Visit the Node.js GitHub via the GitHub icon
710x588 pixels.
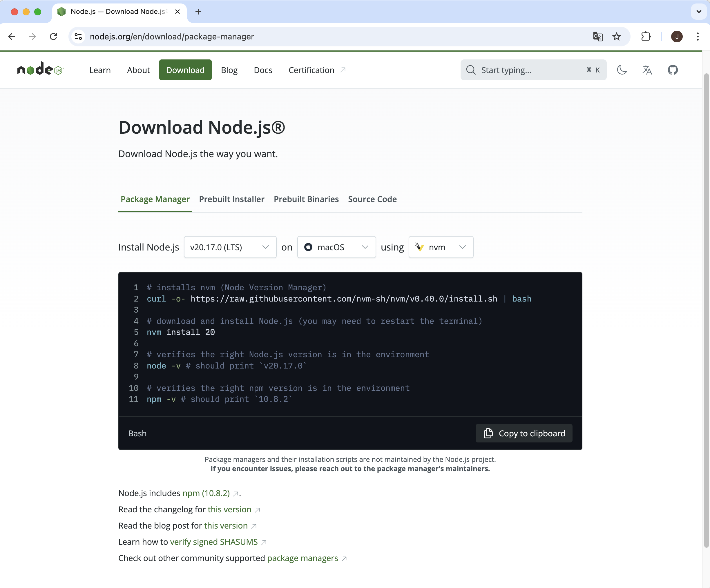[673, 70]
